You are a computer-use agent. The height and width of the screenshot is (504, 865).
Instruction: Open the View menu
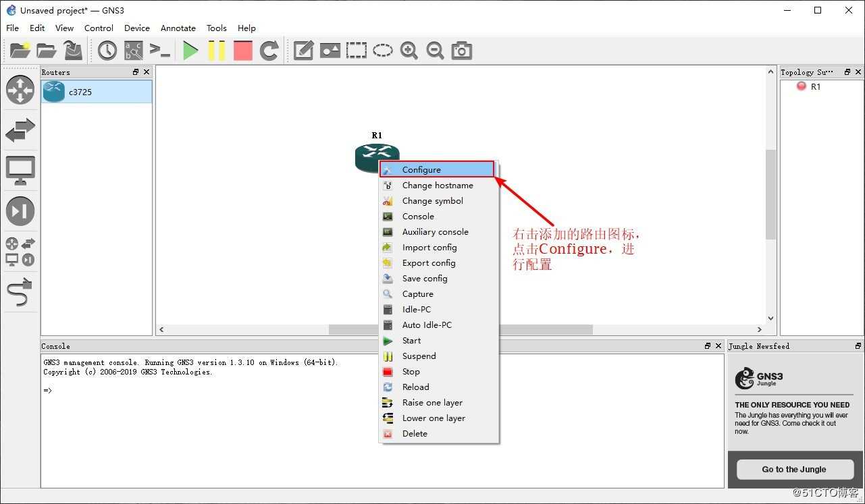pyautogui.click(x=64, y=28)
